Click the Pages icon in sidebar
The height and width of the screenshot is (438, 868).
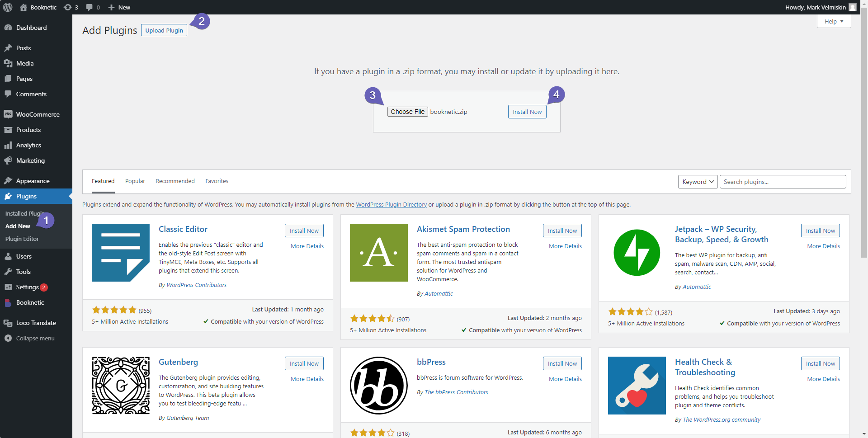coord(8,79)
